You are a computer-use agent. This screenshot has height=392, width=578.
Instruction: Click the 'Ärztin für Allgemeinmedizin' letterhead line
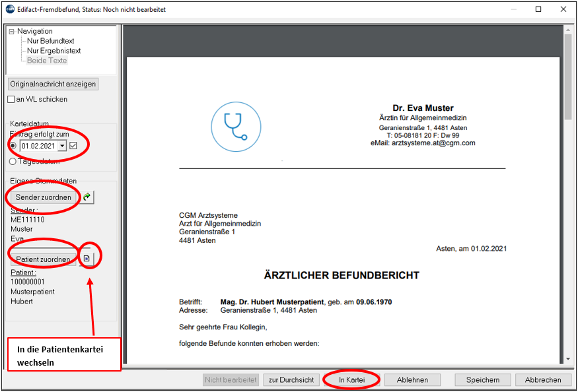[x=423, y=118]
